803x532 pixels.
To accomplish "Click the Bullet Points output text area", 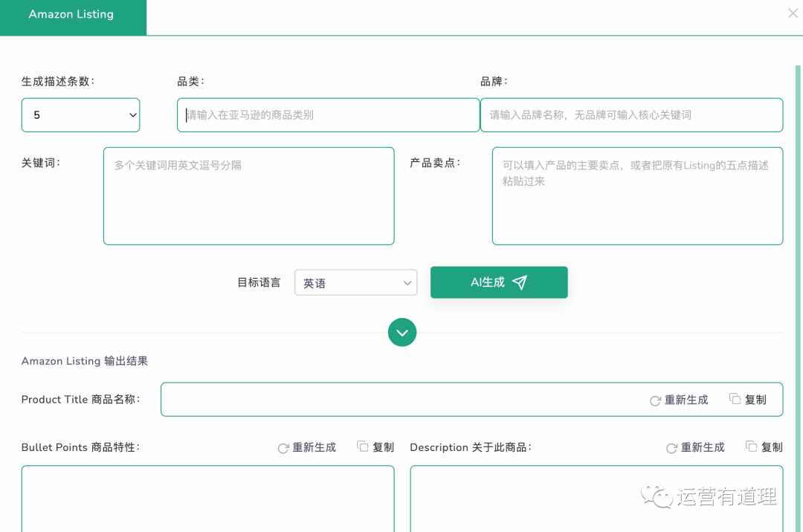I will 208,499.
